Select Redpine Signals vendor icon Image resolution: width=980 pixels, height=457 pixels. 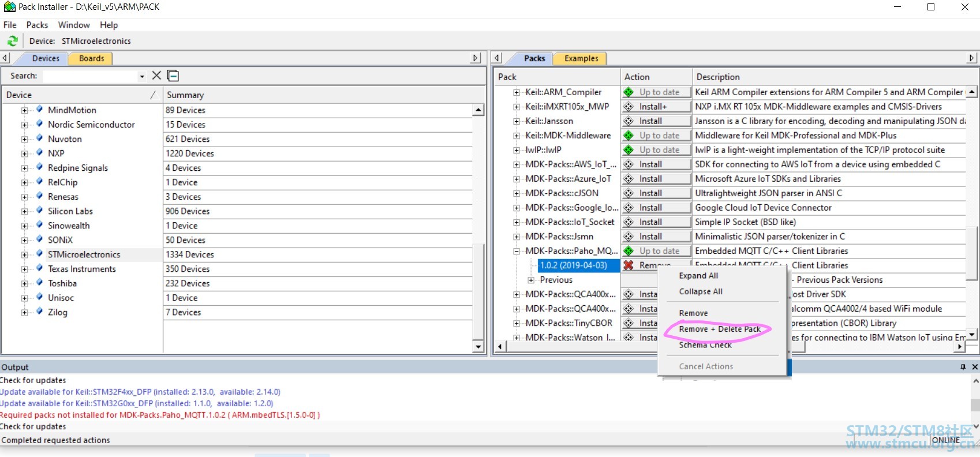click(x=39, y=167)
